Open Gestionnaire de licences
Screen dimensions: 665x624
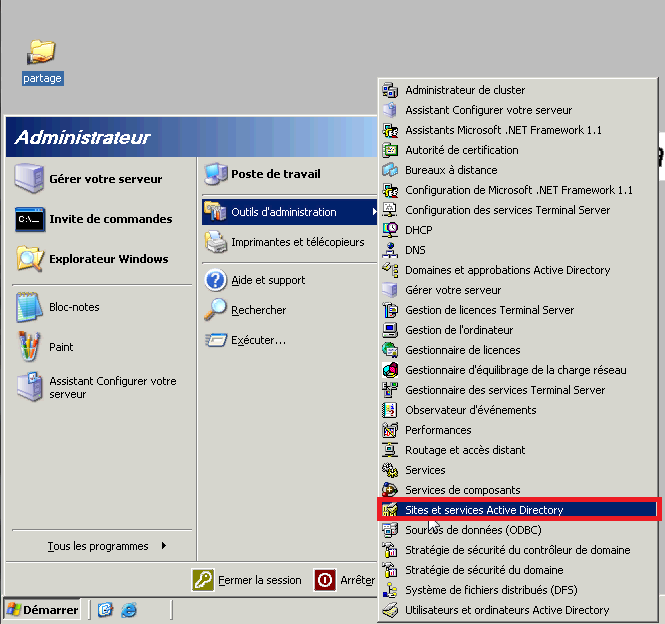coord(518,350)
